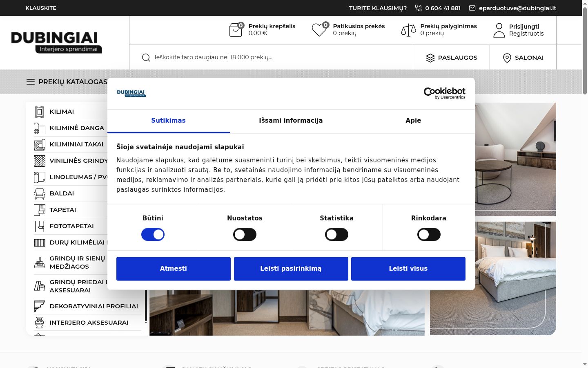
Task: Click the Baldai armchair icon
Action: (40, 193)
